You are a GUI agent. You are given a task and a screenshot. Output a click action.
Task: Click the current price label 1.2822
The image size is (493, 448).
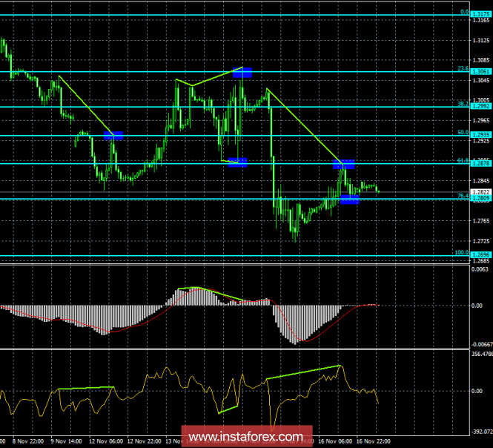pyautogui.click(x=480, y=192)
